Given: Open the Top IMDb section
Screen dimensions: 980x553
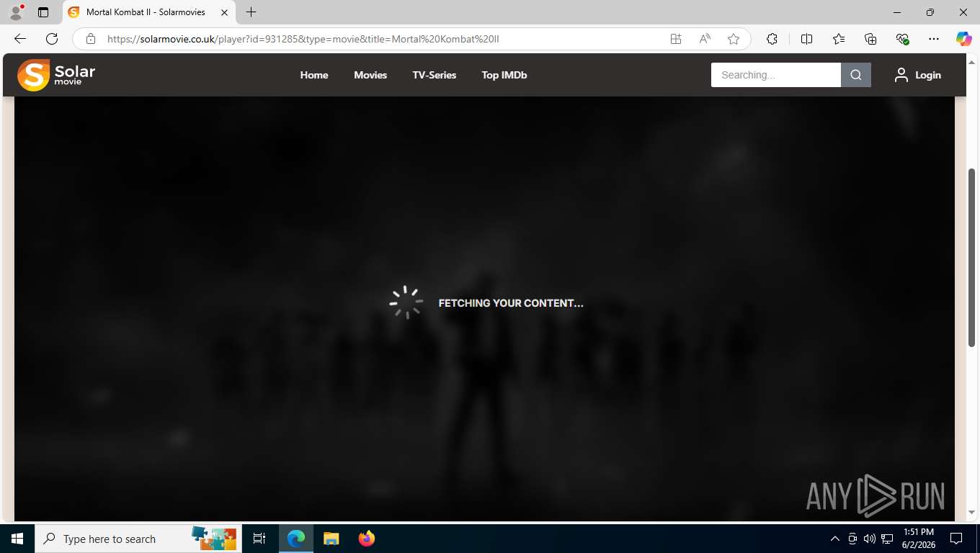Looking at the screenshot, I should coord(504,75).
